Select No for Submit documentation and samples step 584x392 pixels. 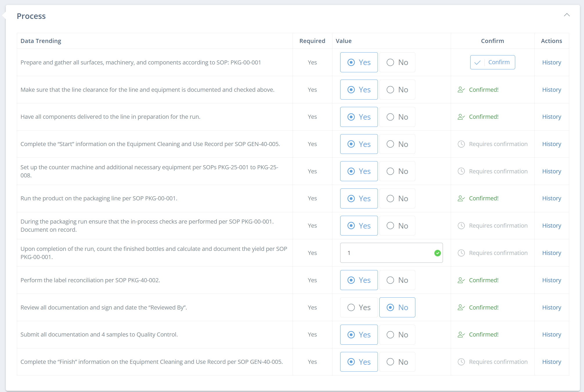[397, 335]
